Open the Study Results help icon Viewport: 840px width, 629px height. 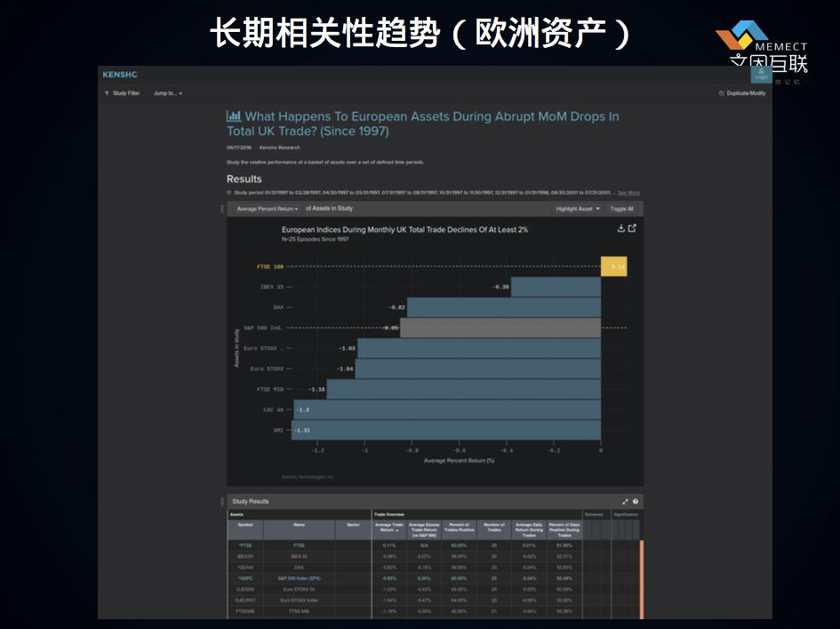click(x=636, y=502)
